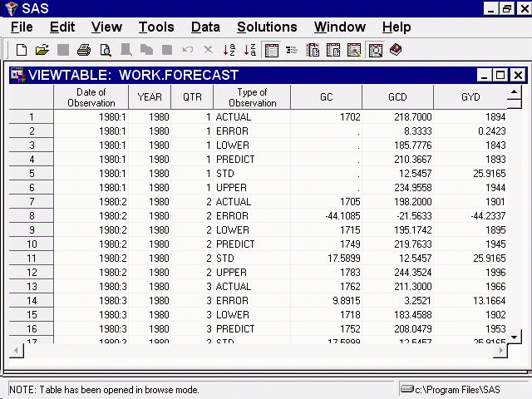Click the New file toolbar icon
The image size is (532, 399).
tap(22, 51)
